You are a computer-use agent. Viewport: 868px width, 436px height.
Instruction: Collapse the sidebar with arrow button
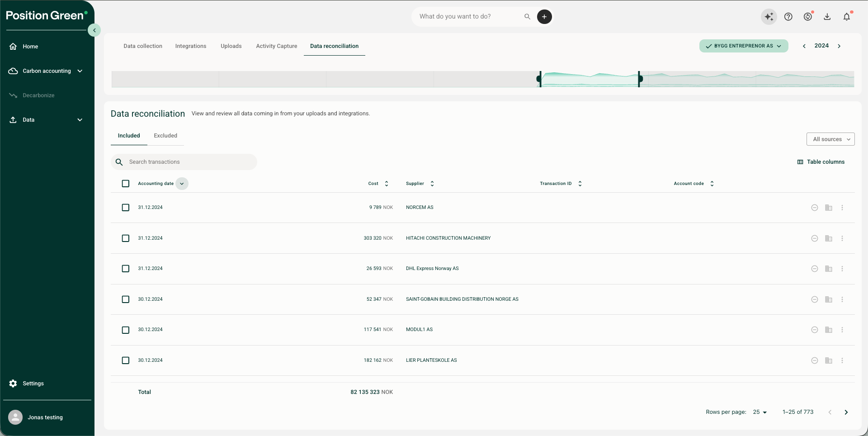point(94,30)
